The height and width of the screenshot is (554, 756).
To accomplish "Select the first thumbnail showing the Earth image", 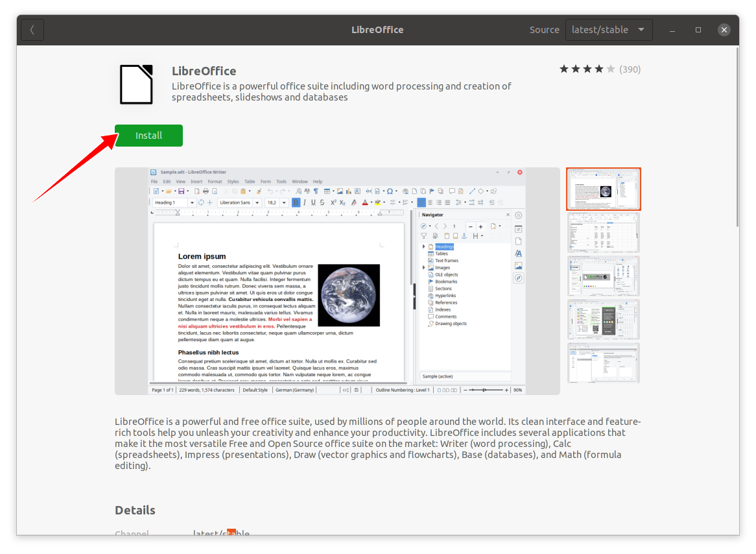I will pos(603,189).
